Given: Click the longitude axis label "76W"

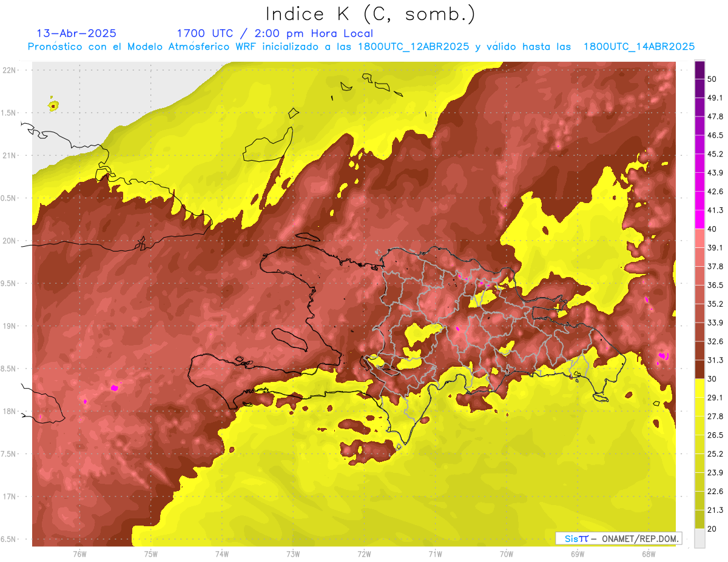Looking at the screenshot, I should [79, 554].
